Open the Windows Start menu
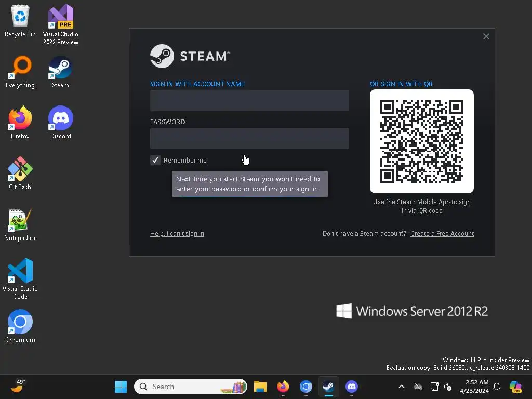This screenshot has height=399, width=532. 121,387
